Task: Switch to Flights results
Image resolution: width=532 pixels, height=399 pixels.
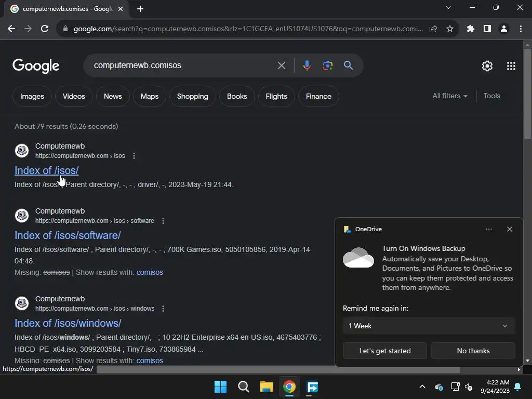Action: (x=276, y=96)
